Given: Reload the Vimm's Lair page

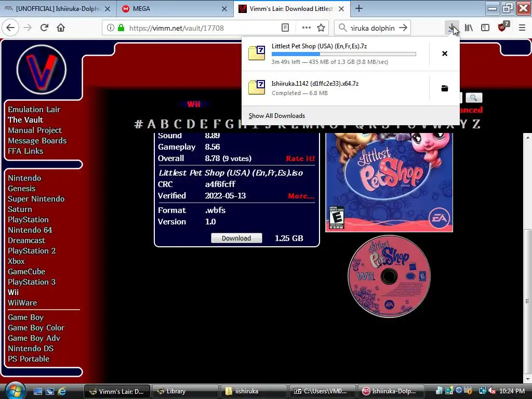Looking at the screenshot, I should pyautogui.click(x=44, y=28).
